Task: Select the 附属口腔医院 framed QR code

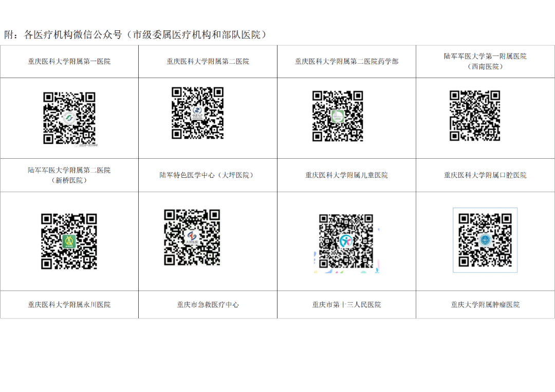Action: click(485, 240)
